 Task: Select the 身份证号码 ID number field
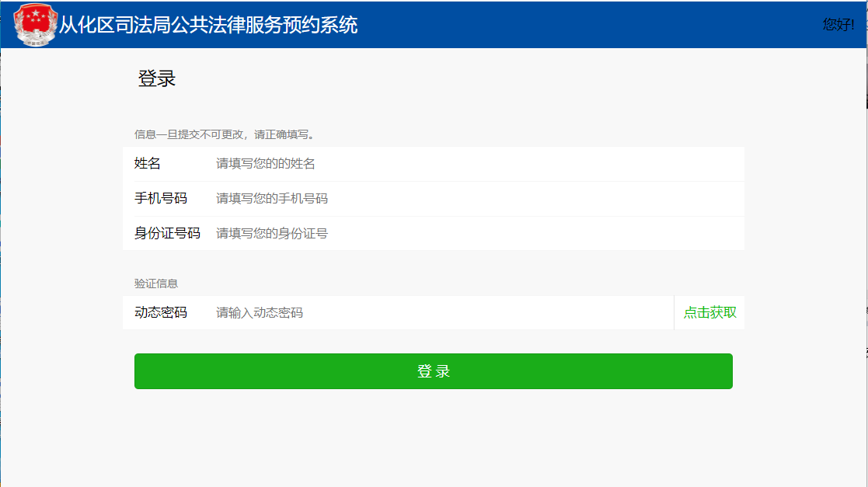pyautogui.click(x=479, y=234)
